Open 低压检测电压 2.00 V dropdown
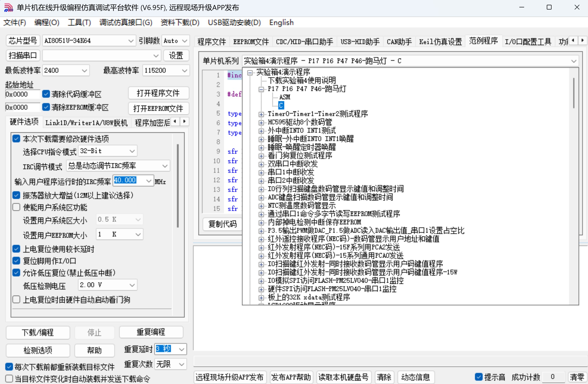 pos(132,285)
